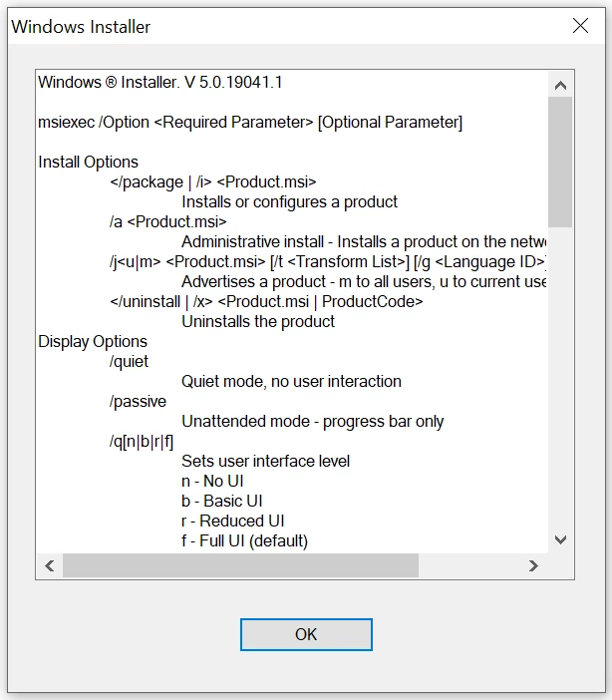This screenshot has width=612, height=700.
Task: Click the '/a <Product.msi>' line
Action: 168,221
